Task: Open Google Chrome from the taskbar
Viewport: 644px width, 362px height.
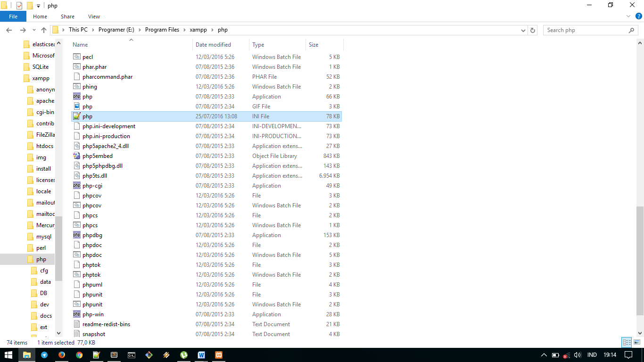Action: [79, 355]
